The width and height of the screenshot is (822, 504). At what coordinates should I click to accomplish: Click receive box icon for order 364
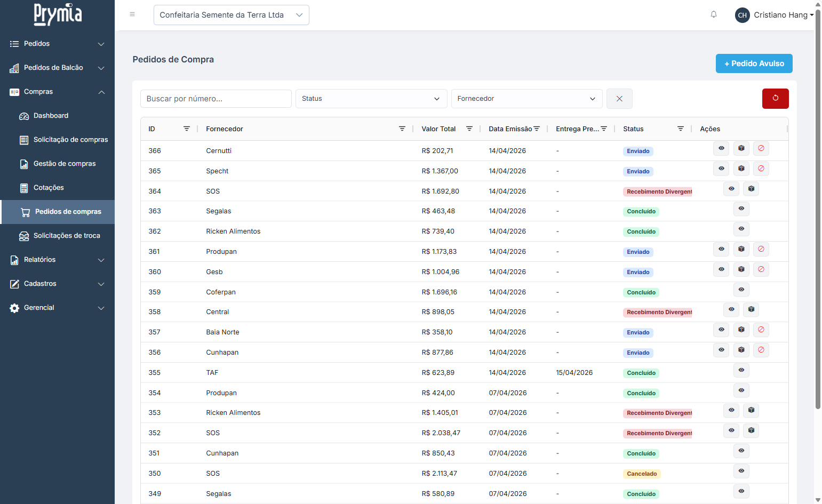point(751,189)
